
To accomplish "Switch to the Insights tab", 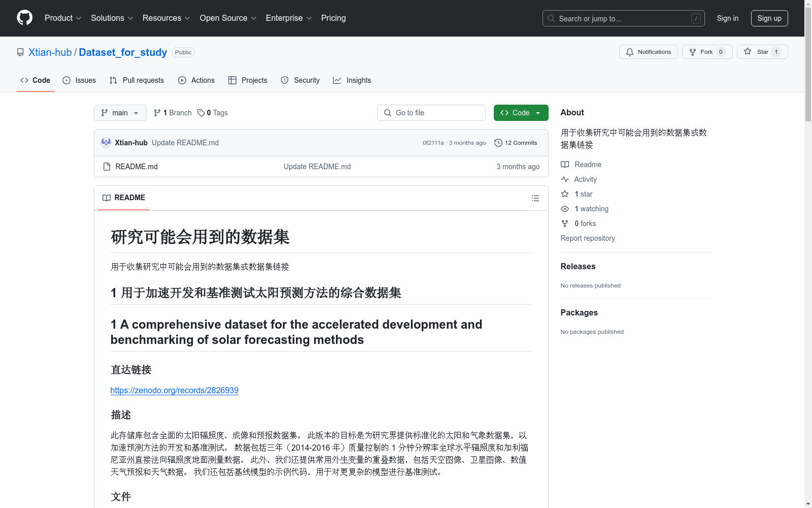I will point(352,80).
